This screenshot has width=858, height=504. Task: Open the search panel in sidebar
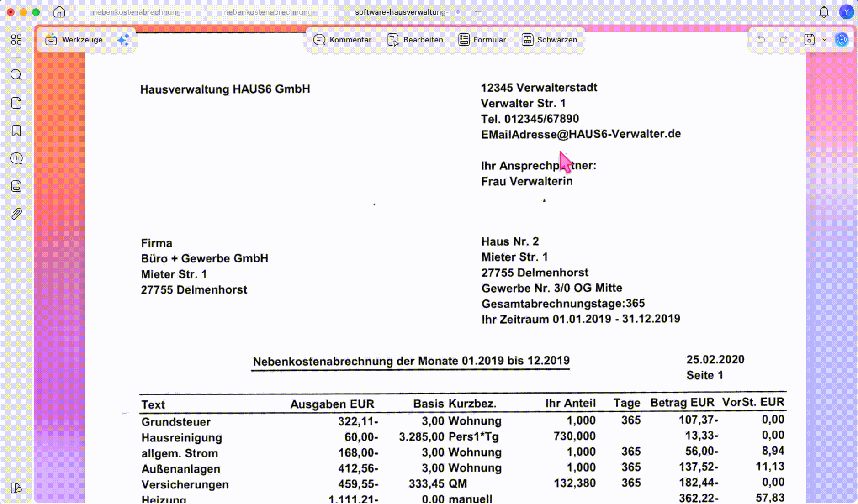(x=16, y=75)
